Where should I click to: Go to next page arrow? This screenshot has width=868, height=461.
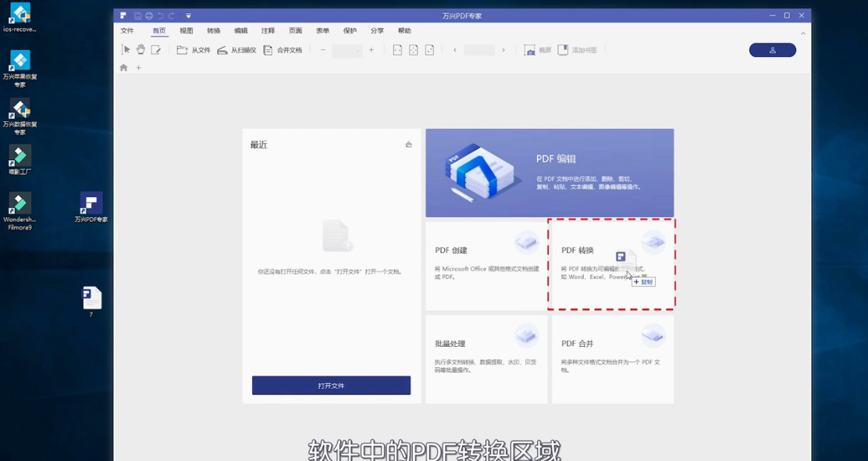[x=503, y=50]
